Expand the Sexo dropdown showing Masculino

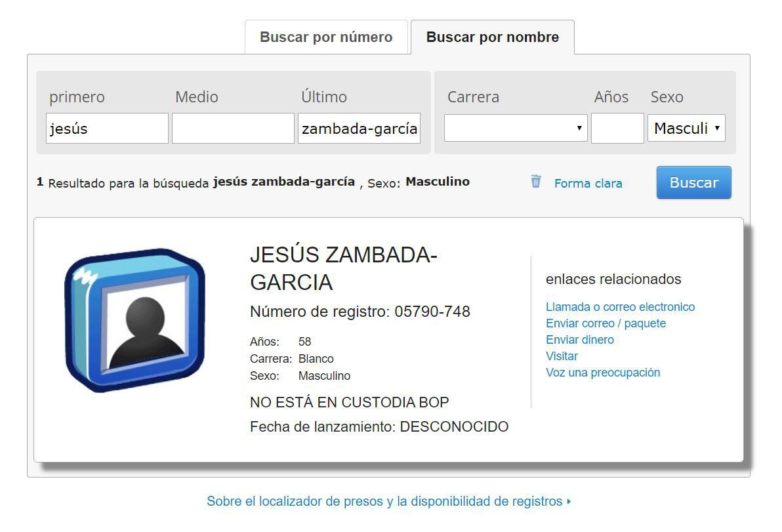coord(686,129)
